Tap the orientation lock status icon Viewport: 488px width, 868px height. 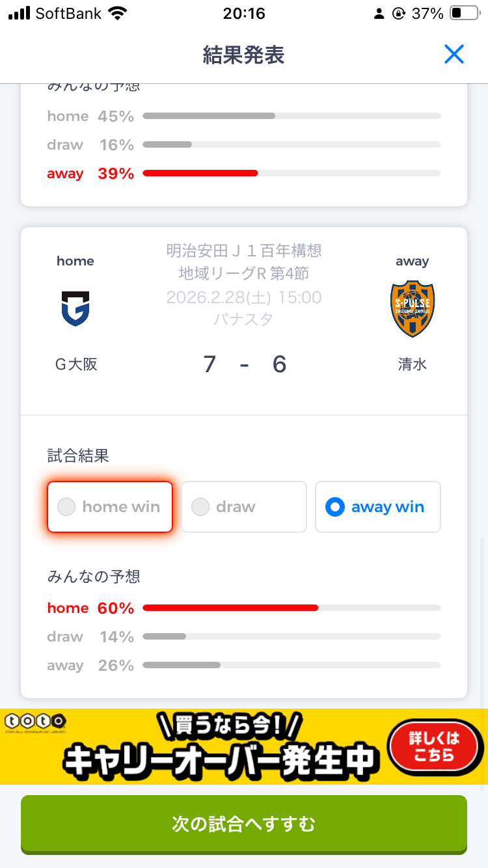coord(399,14)
